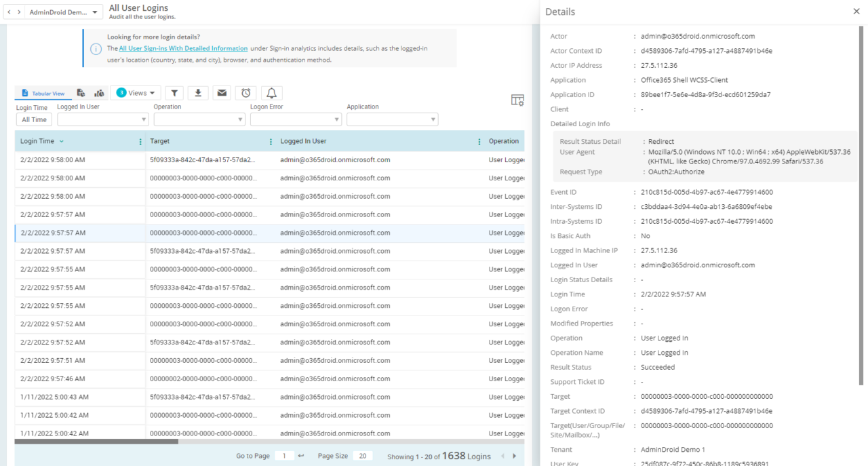Export the report using the download icon
868x466 pixels.
coord(198,93)
